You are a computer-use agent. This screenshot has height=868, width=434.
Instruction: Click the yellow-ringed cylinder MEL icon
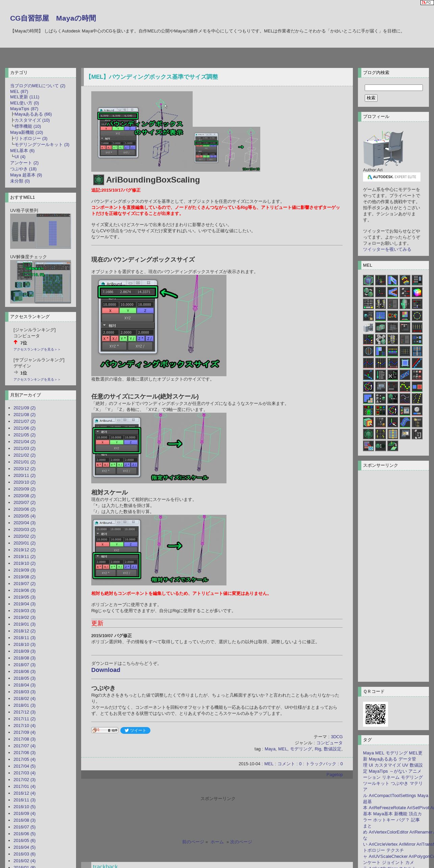[x=405, y=280]
